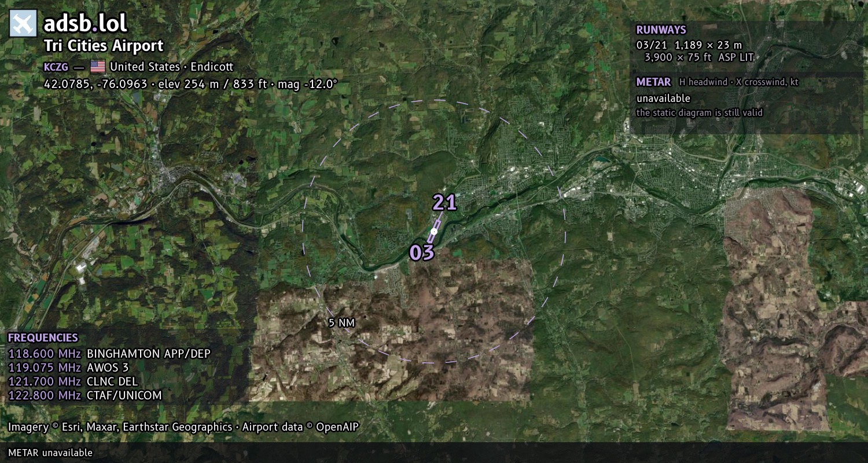Viewport: 868px width, 463px height.
Task: Click the adsb.lol airplane logo icon
Action: click(23, 24)
